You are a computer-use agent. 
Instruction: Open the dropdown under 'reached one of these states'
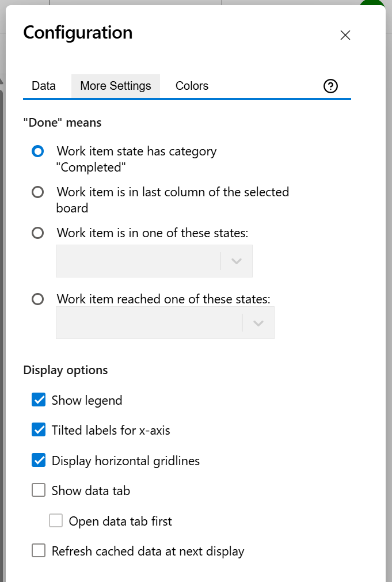(x=257, y=322)
